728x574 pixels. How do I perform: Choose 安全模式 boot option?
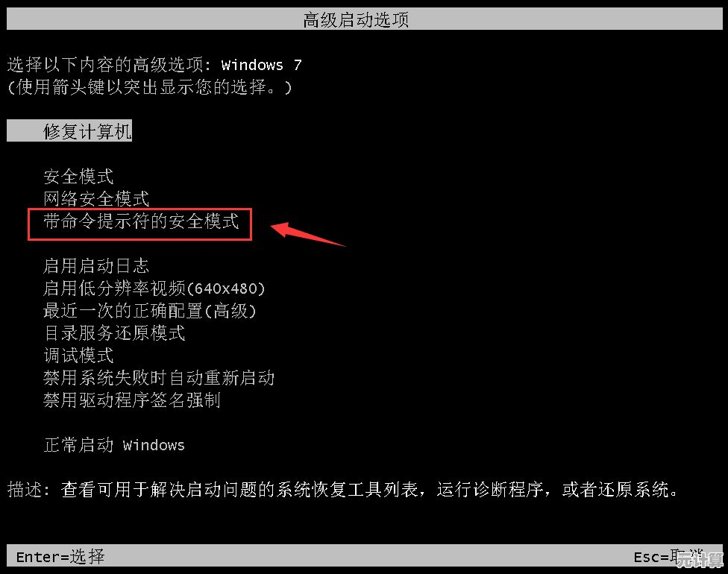pos(78,177)
